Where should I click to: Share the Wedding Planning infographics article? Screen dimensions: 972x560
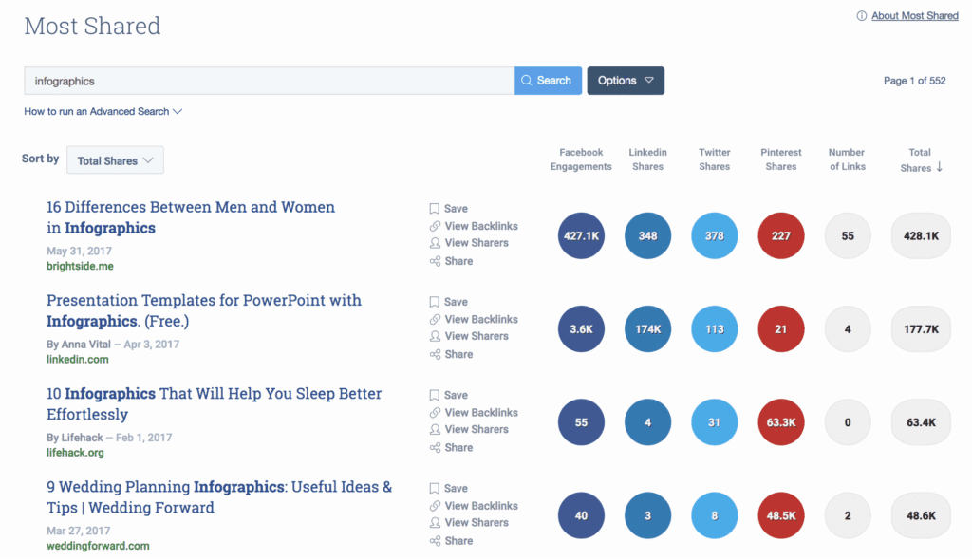(451, 540)
